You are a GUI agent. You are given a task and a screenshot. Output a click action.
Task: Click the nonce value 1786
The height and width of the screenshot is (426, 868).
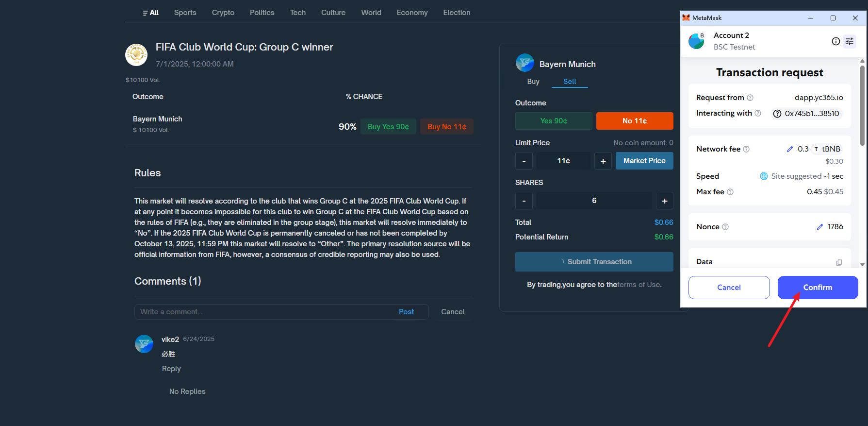pos(835,227)
